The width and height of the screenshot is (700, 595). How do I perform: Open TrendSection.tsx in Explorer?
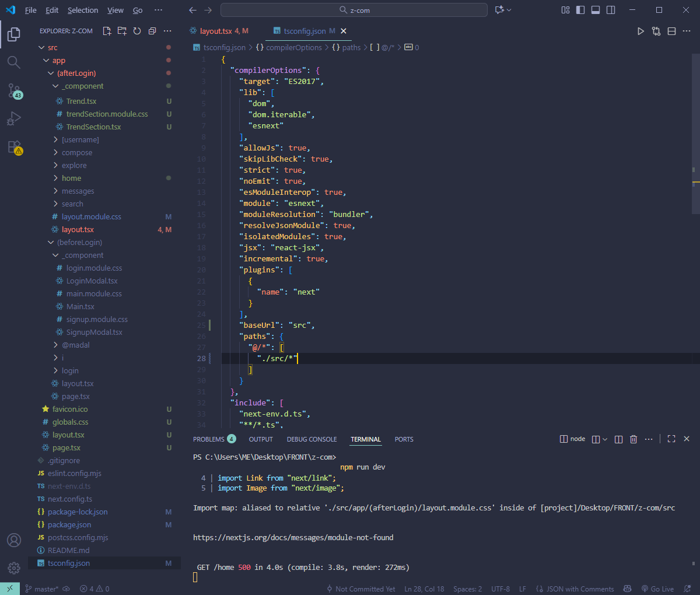coord(93,127)
